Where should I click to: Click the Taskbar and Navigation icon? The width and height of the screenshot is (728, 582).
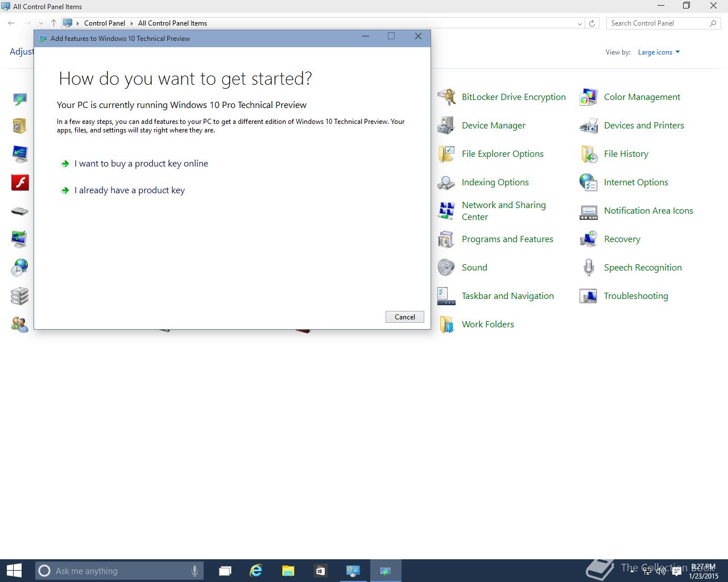[446, 296]
